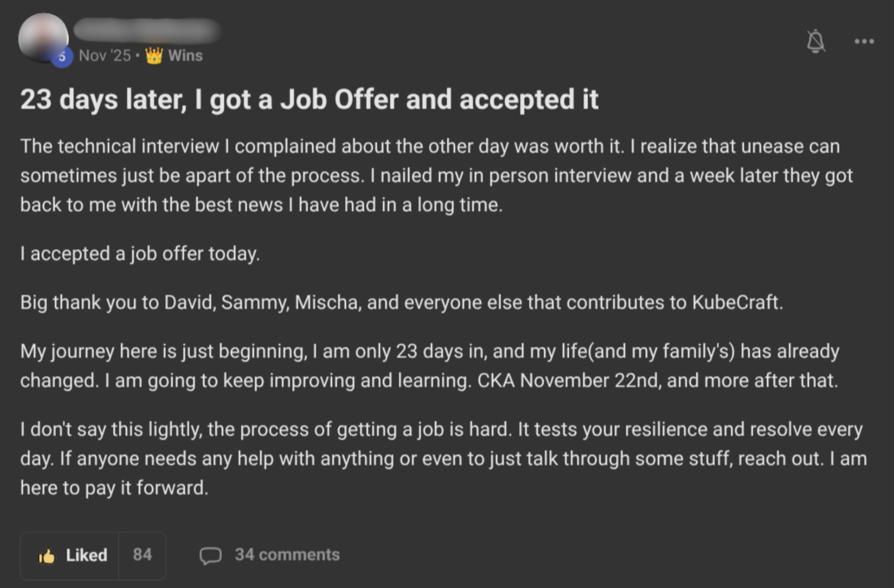
Task: Toggle post notifications with the bell icon
Action: pyautogui.click(x=815, y=42)
